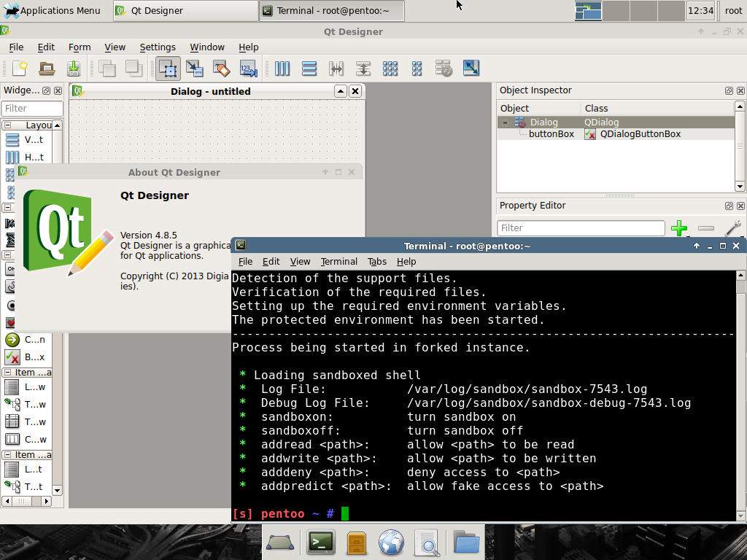The width and height of the screenshot is (747, 560).
Task: Click the terminal scrollbar up arrow
Action: [741, 275]
